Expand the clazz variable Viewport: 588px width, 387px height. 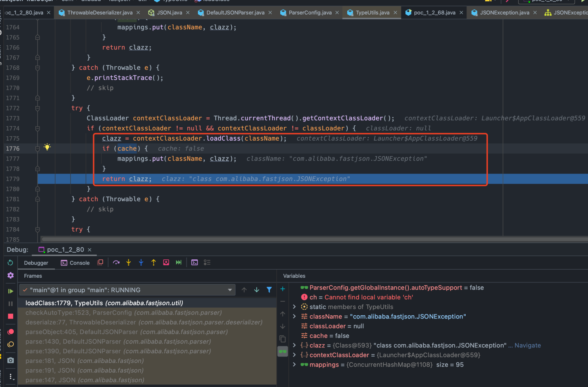click(294, 345)
